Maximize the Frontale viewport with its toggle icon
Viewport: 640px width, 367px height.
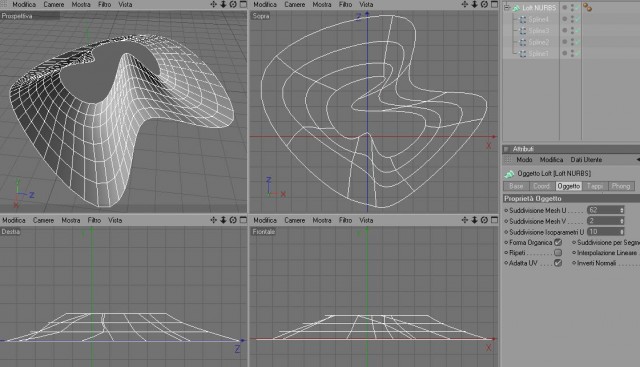coord(494,220)
